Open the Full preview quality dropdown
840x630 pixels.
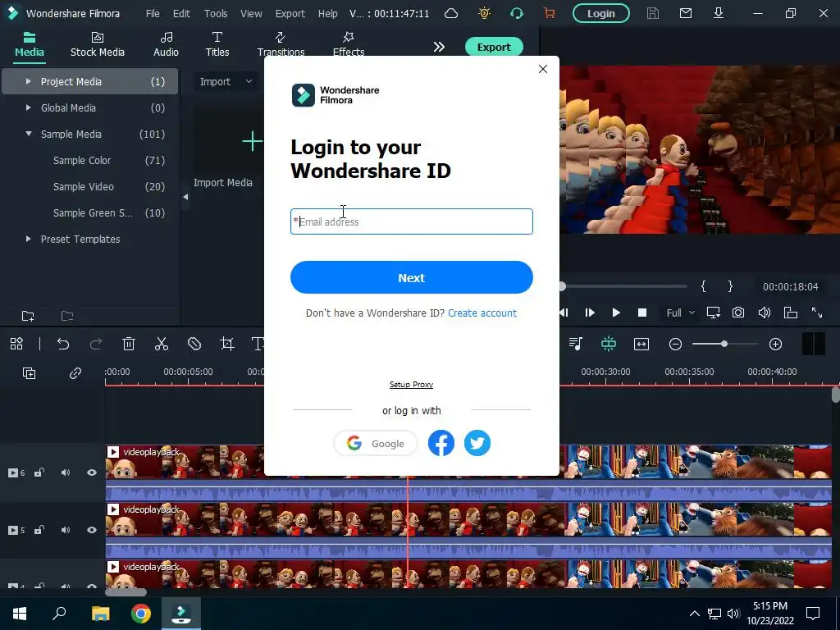click(x=680, y=313)
